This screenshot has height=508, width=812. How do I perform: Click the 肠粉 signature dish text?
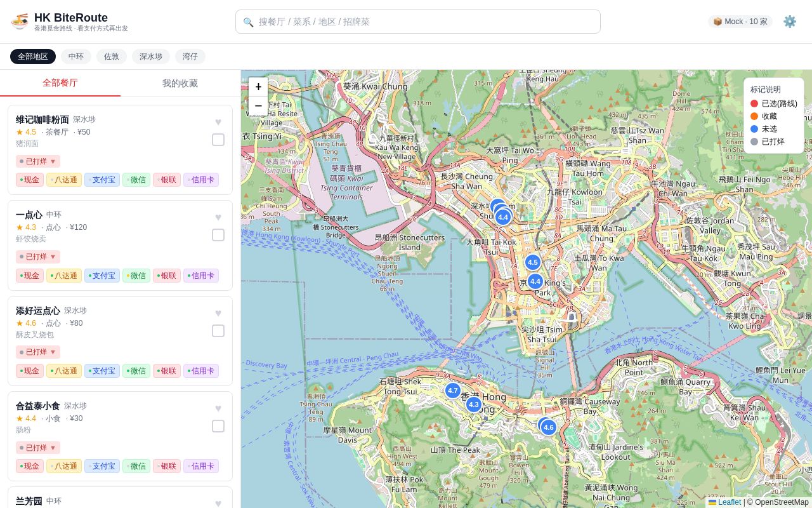pyautogui.click(x=23, y=430)
